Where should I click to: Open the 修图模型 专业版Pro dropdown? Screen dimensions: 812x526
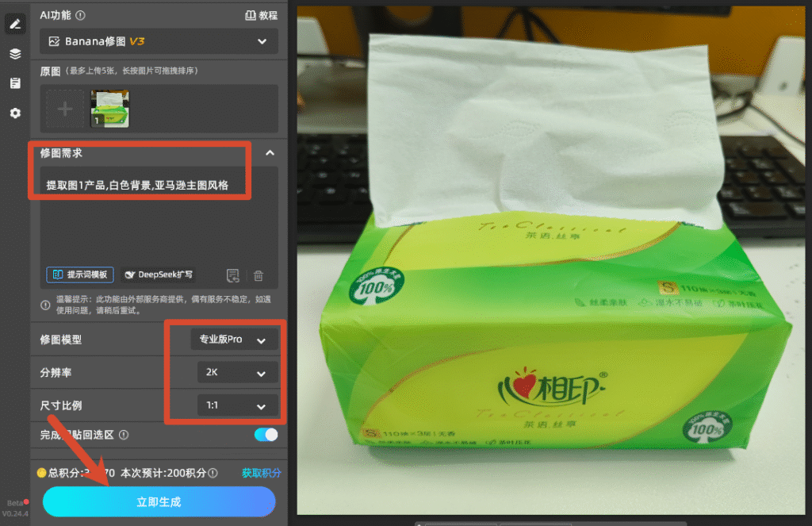click(235, 340)
